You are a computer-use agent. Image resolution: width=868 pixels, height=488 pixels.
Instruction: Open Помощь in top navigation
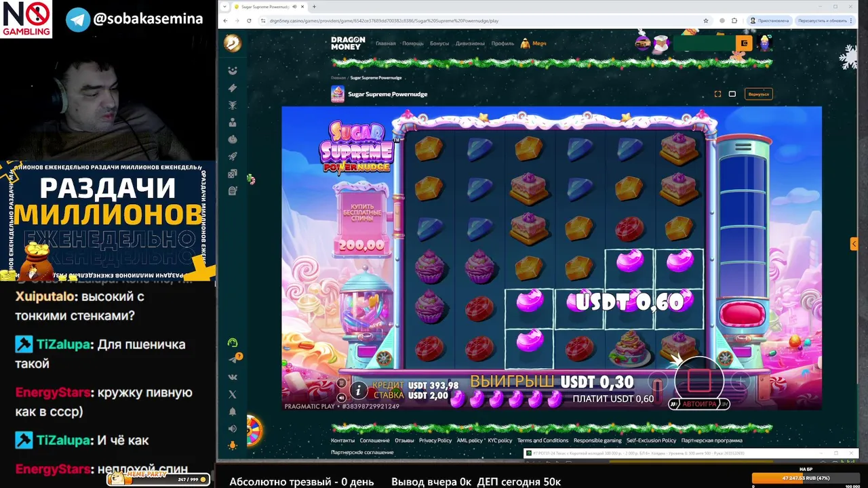click(413, 43)
